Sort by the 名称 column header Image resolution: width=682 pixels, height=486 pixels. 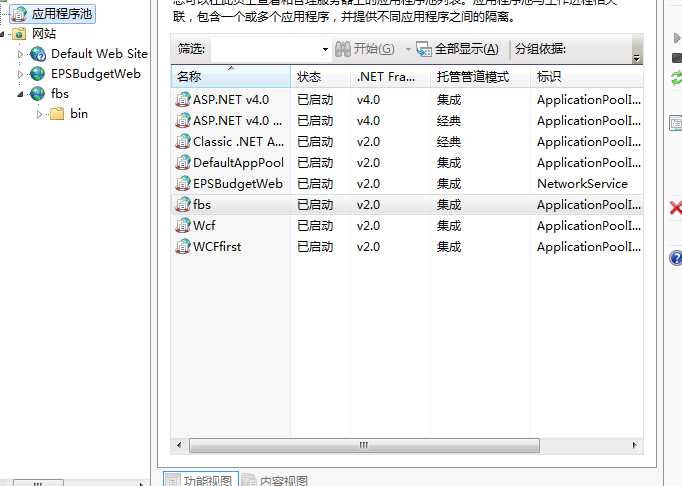pyautogui.click(x=231, y=77)
